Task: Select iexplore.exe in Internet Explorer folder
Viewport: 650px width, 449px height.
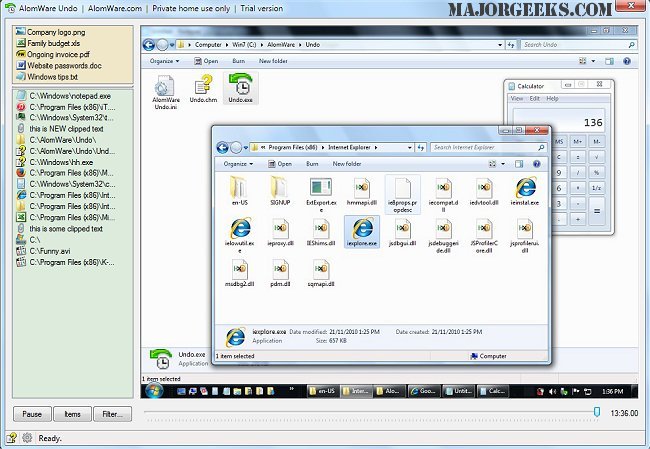Action: pos(362,232)
